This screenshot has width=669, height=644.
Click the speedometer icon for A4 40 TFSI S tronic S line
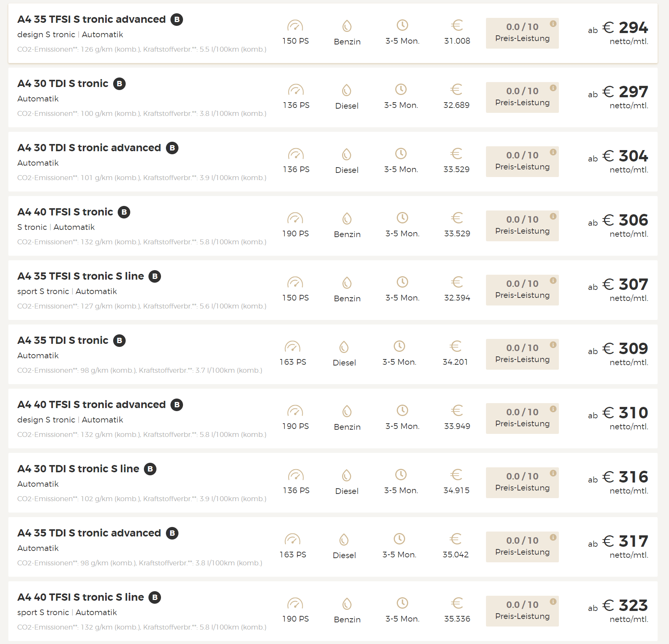coord(295,603)
